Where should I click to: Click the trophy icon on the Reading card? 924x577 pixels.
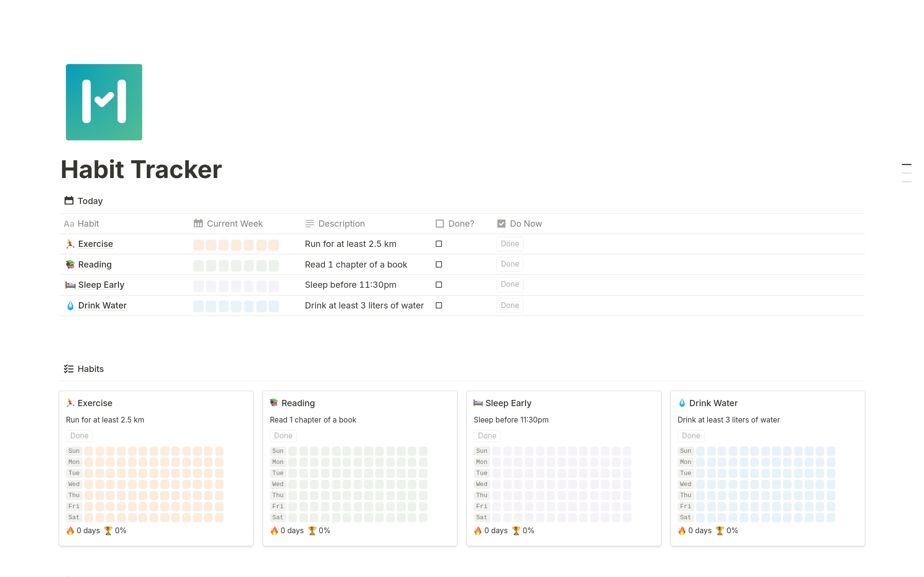pyautogui.click(x=311, y=530)
